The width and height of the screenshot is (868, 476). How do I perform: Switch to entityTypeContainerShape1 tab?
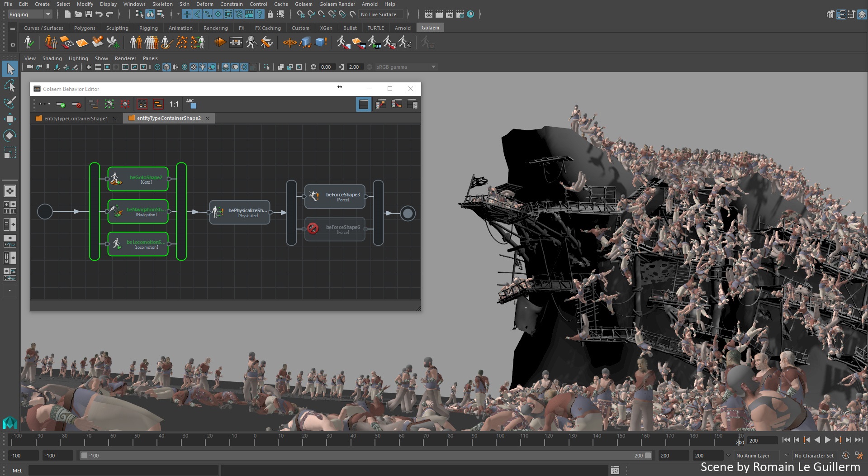coord(76,119)
